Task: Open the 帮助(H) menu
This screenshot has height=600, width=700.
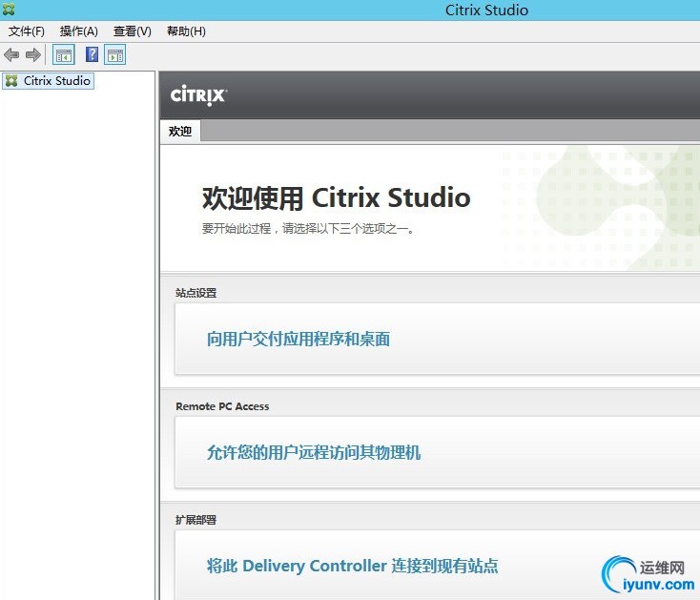Action: pos(186,31)
